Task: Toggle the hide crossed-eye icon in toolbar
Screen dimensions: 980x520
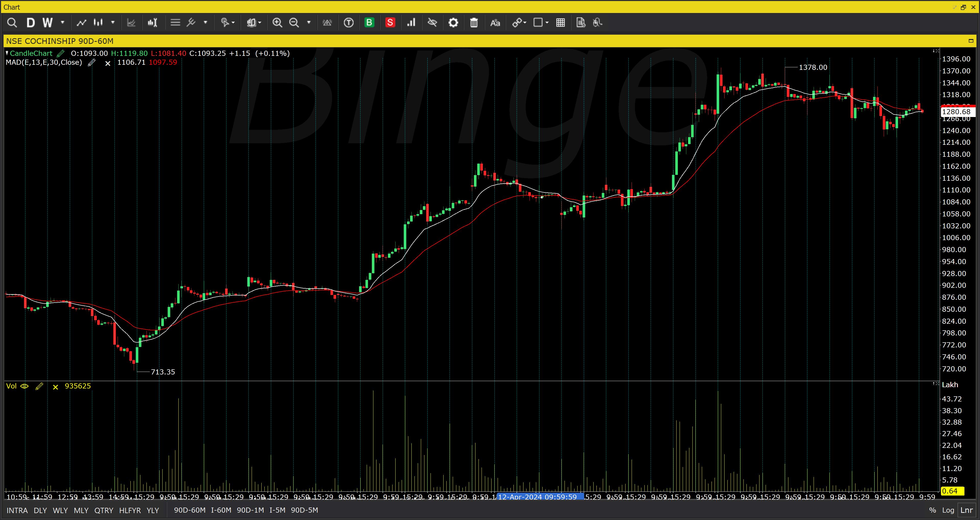Action: (432, 23)
